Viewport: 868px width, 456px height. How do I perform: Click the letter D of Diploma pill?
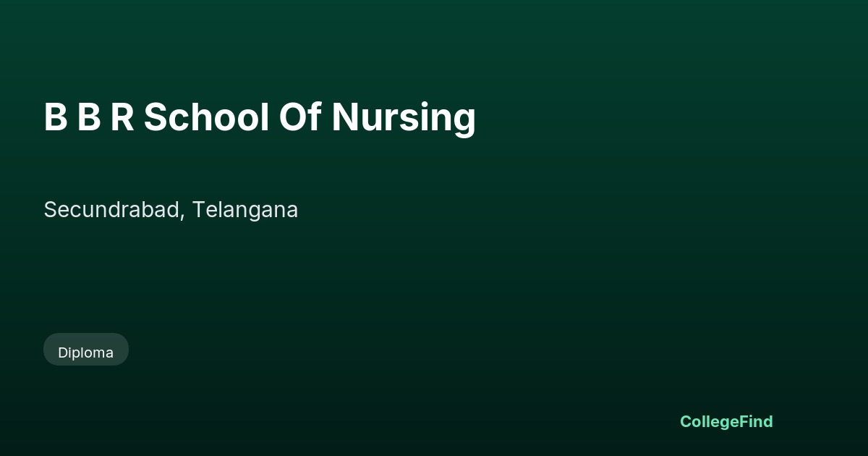click(x=63, y=352)
